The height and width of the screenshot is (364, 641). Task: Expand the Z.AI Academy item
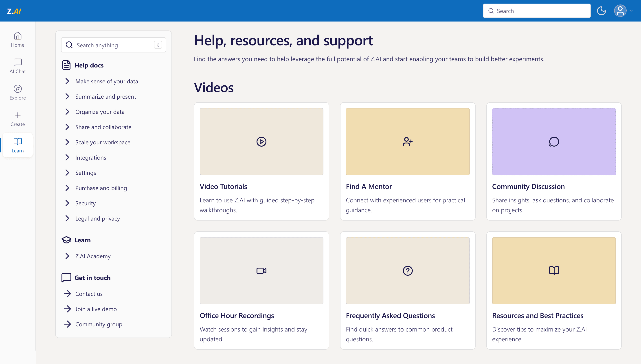(93, 256)
